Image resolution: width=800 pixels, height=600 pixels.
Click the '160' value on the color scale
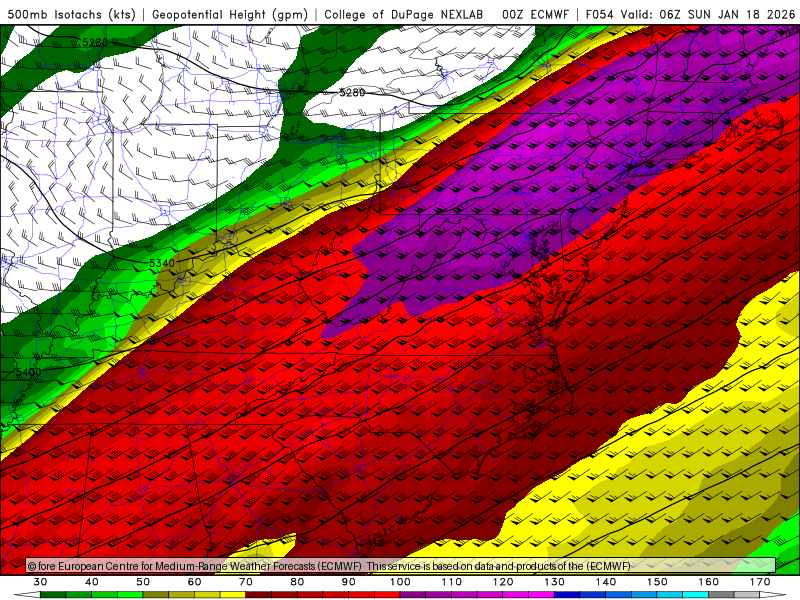click(709, 582)
